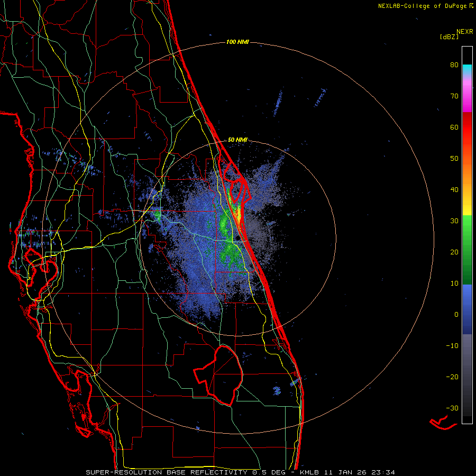Click the 50 value on the dBZ scale
Viewport: 476px width, 476px height.
click(x=454, y=159)
